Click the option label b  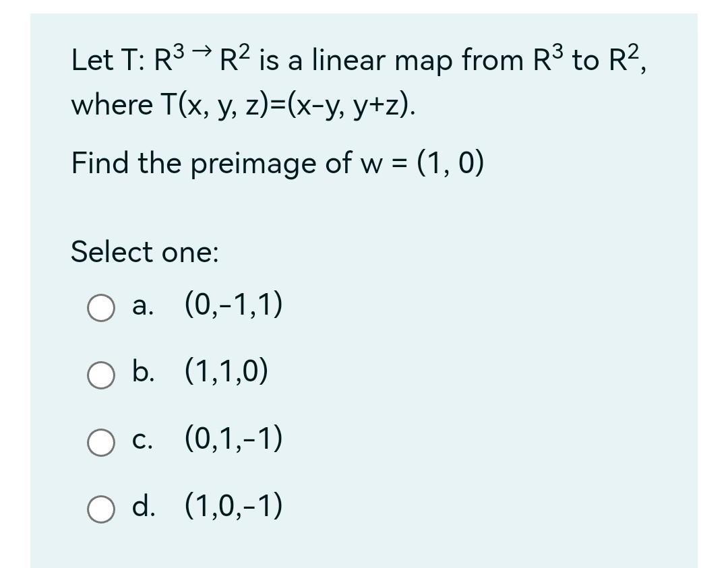pos(142,374)
